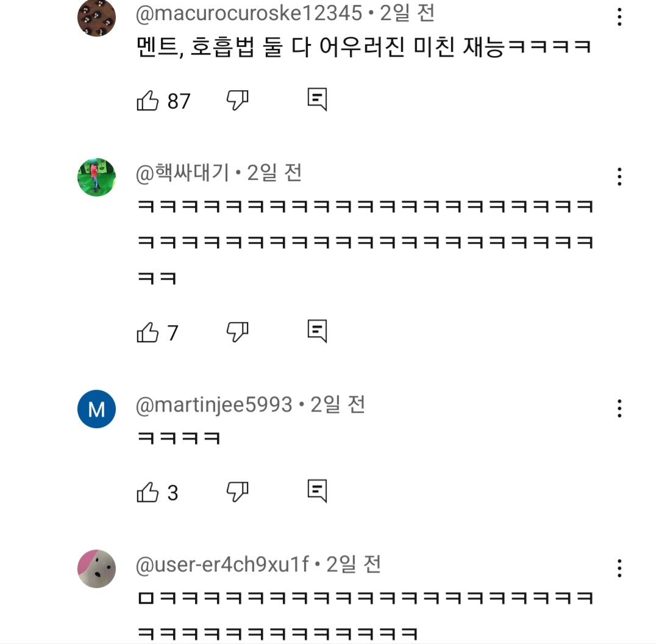Open options menu for @martinjee5993 comment
This screenshot has height=644, width=656.
click(x=619, y=408)
